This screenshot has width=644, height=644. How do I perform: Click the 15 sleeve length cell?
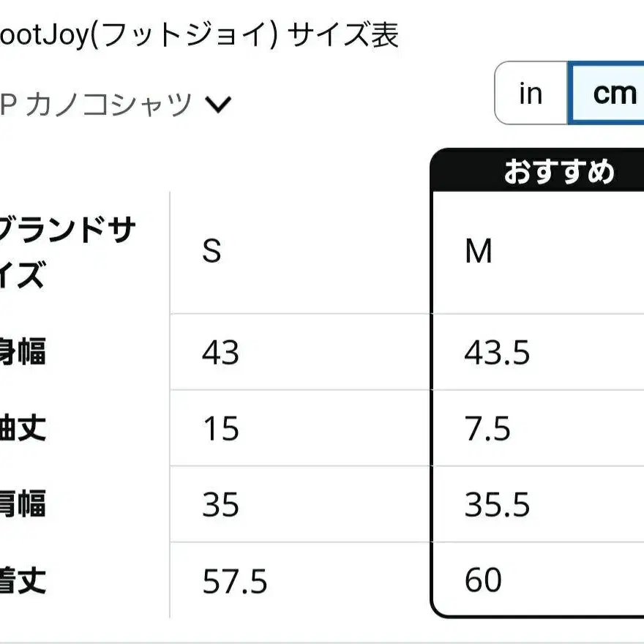tap(220, 428)
